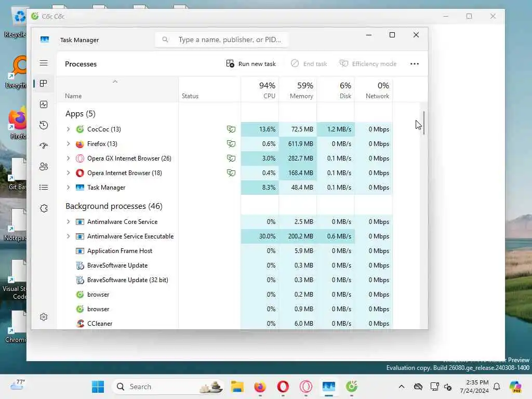Image resolution: width=532 pixels, height=399 pixels.
Task: Focus the name, publisher, or PID search field
Action: [222, 39]
